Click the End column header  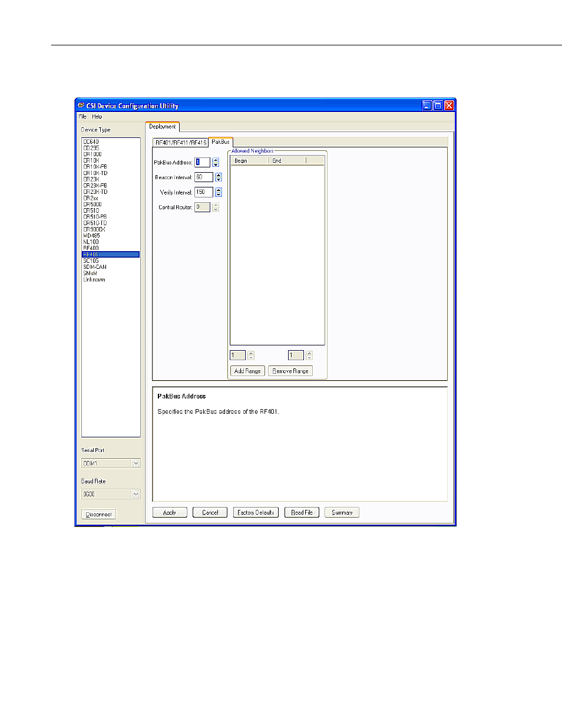tap(287, 160)
